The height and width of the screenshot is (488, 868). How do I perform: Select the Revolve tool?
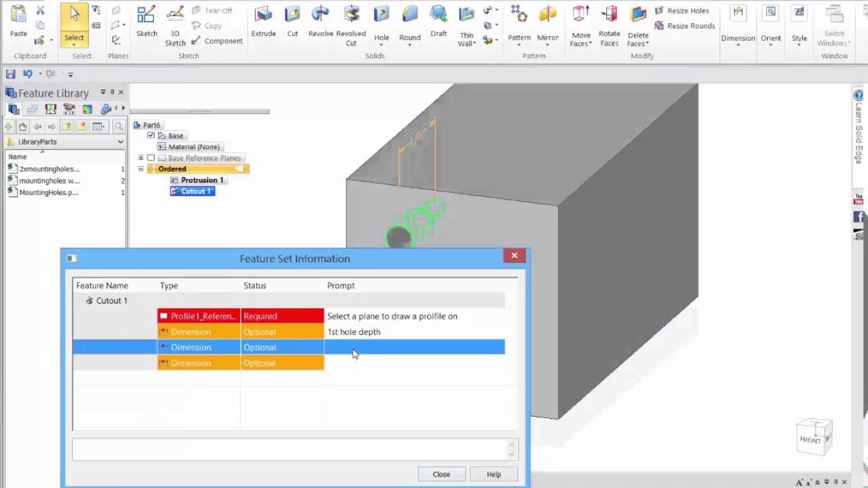pyautogui.click(x=321, y=22)
